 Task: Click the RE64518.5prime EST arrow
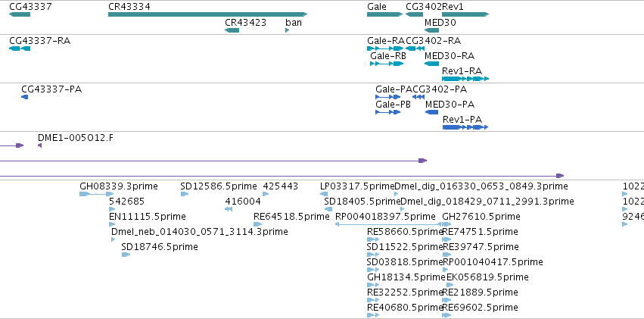[x=258, y=224]
